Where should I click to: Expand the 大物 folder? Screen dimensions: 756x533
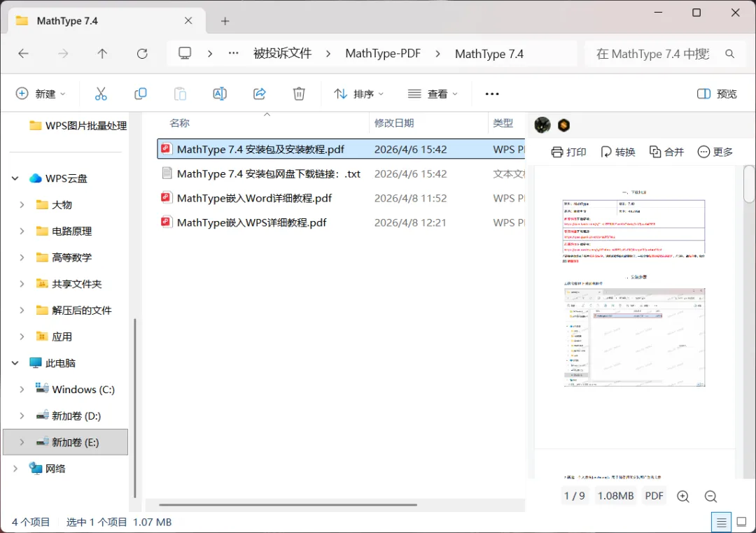pyautogui.click(x=22, y=205)
